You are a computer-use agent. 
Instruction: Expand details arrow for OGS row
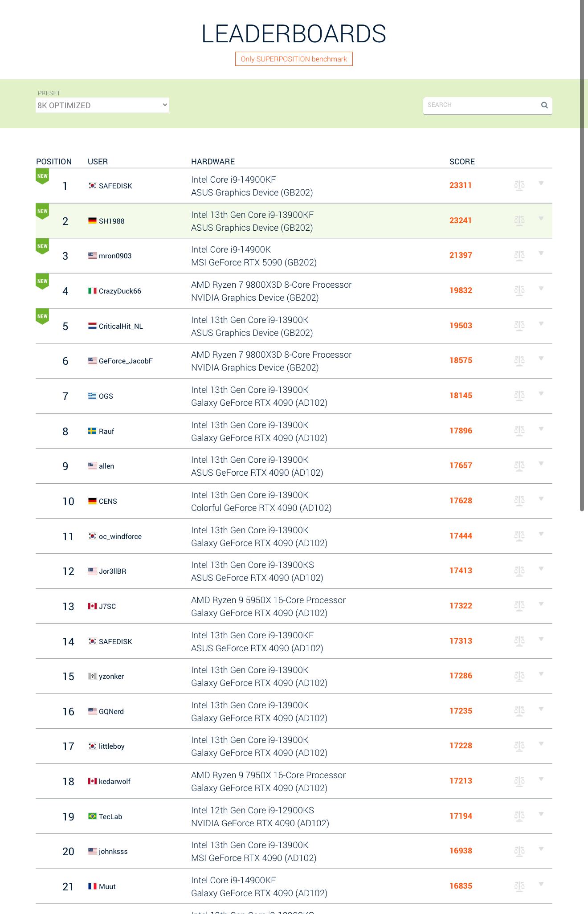click(541, 394)
